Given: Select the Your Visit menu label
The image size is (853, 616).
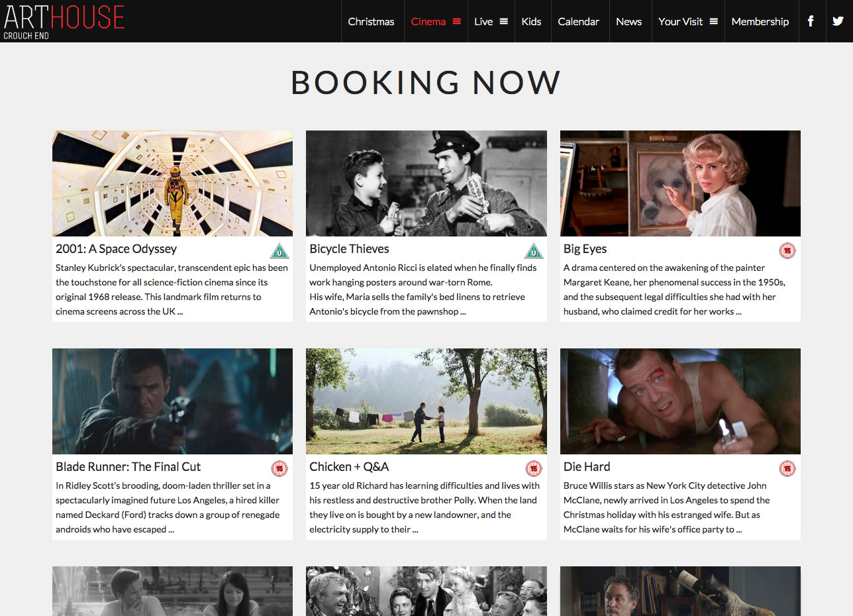Looking at the screenshot, I should click(x=680, y=21).
